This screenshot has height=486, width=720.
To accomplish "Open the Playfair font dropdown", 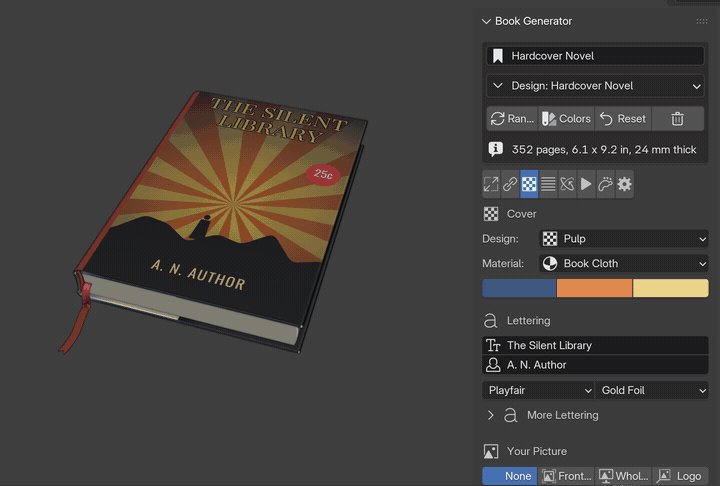I will point(538,390).
